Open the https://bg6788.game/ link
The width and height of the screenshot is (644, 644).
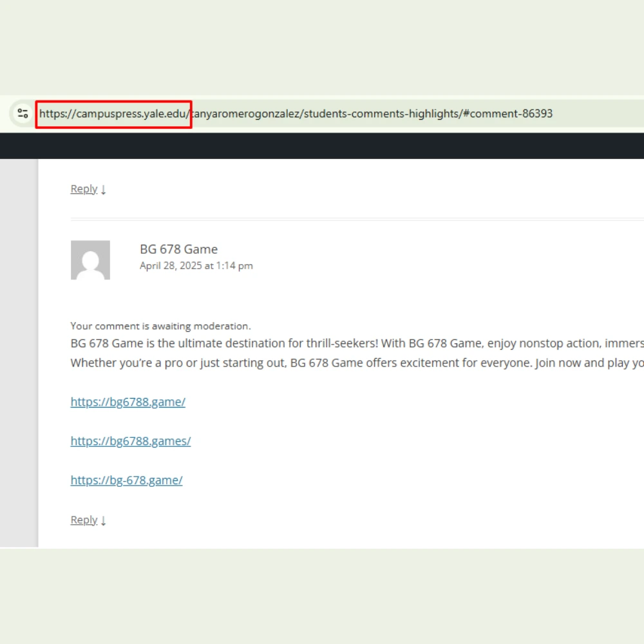(x=128, y=402)
